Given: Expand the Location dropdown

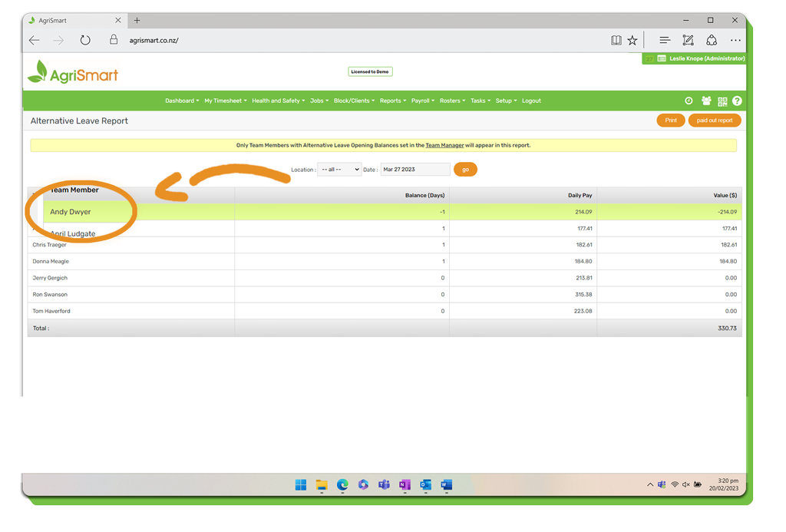Looking at the screenshot, I should tap(339, 170).
